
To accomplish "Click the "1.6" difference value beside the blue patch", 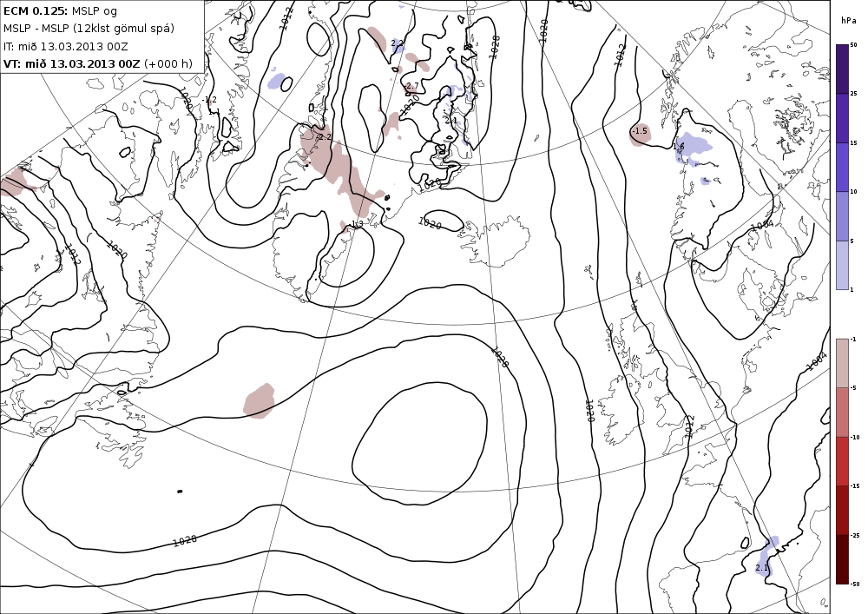I will (x=679, y=147).
